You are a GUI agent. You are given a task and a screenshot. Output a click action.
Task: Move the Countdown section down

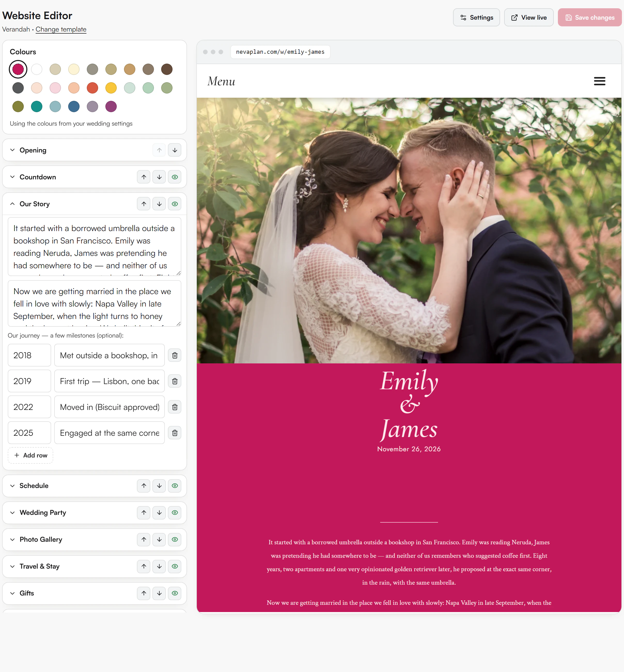159,177
